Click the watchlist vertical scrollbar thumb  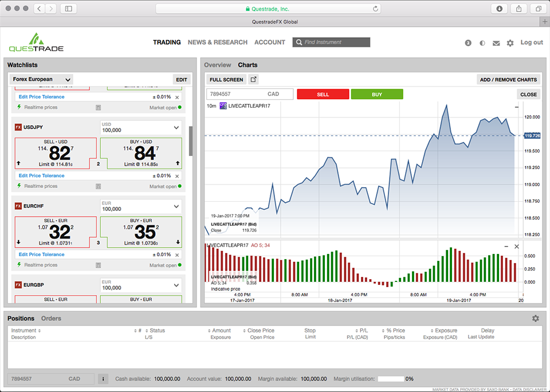pyautogui.click(x=191, y=141)
